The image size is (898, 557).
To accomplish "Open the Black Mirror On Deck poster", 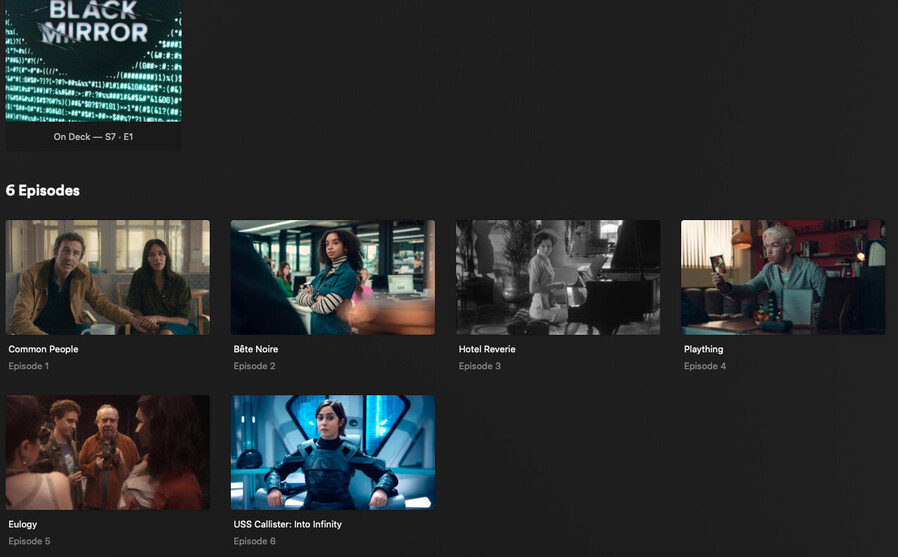I will pyautogui.click(x=93, y=61).
